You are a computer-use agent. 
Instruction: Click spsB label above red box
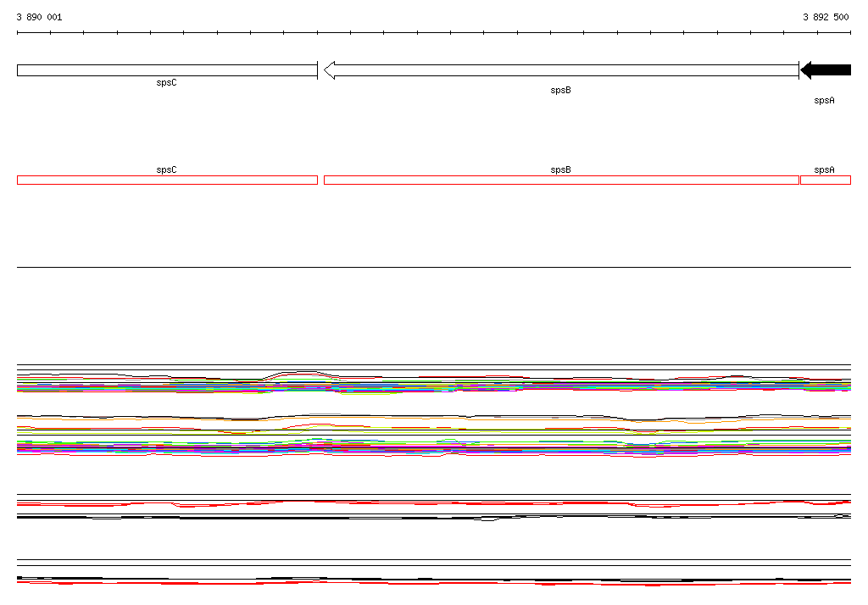[x=561, y=170]
